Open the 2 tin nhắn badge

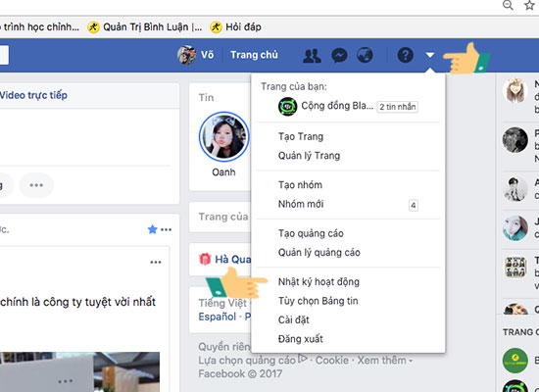pos(398,107)
